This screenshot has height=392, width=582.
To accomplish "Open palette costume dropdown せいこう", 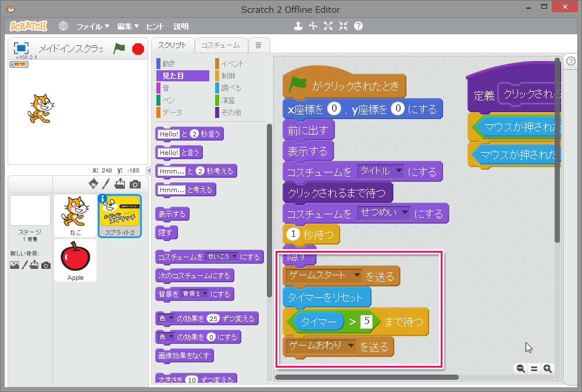I will coord(222,257).
